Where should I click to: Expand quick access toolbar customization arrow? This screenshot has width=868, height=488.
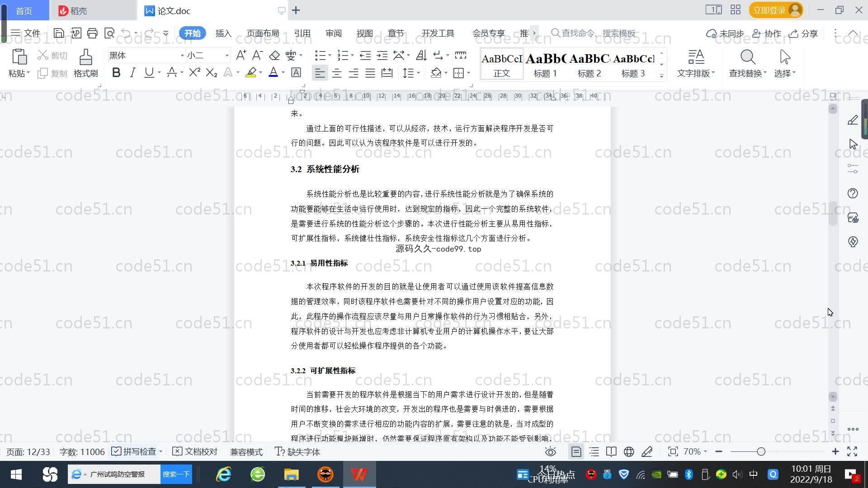pyautogui.click(x=165, y=33)
